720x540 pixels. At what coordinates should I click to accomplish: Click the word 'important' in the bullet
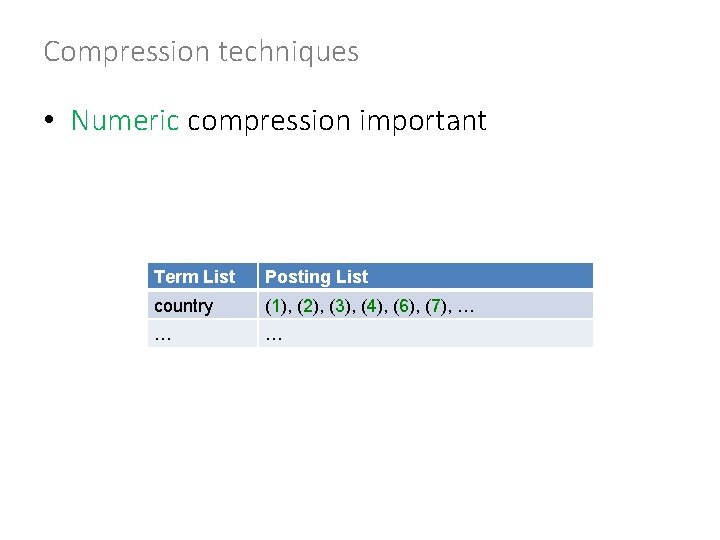(423, 122)
